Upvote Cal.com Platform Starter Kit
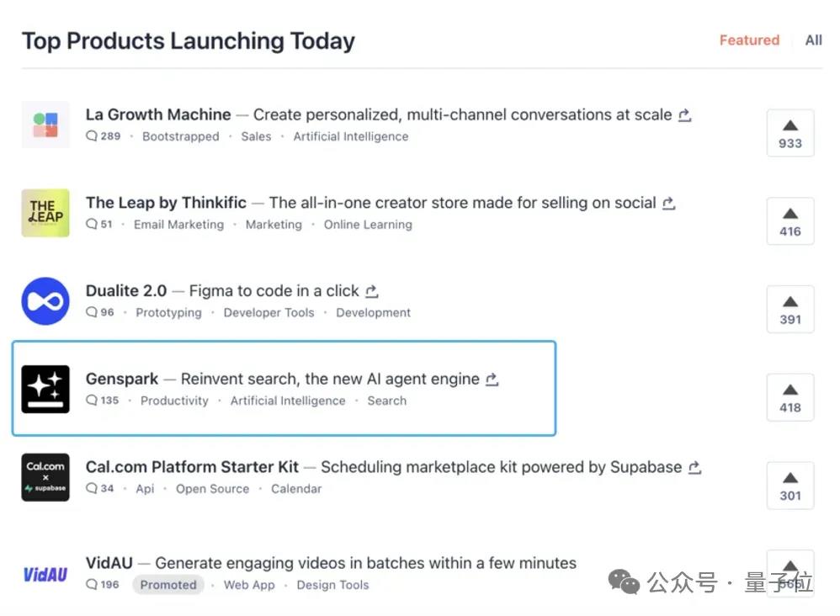Viewport: 840px width, 616px height. [789, 486]
